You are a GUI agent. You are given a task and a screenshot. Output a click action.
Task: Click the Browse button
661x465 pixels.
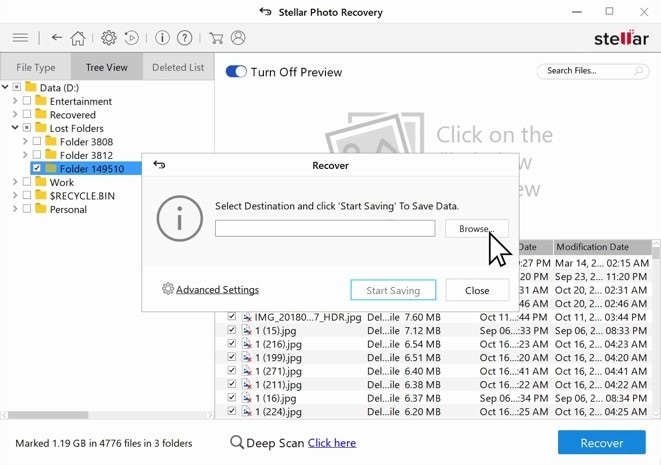[477, 228]
